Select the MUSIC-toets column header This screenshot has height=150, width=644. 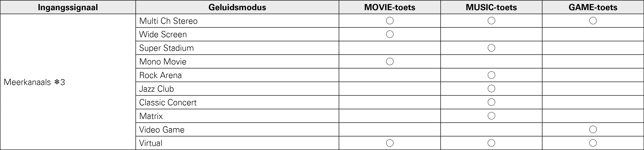[491, 7]
